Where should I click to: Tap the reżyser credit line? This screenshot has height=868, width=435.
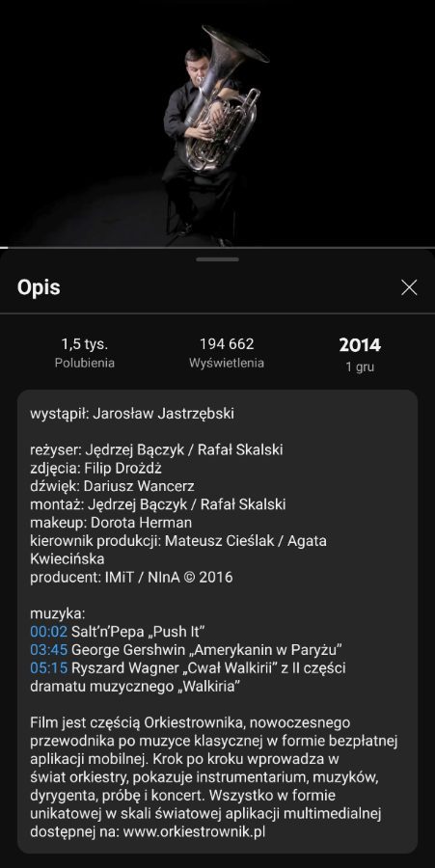click(x=156, y=450)
